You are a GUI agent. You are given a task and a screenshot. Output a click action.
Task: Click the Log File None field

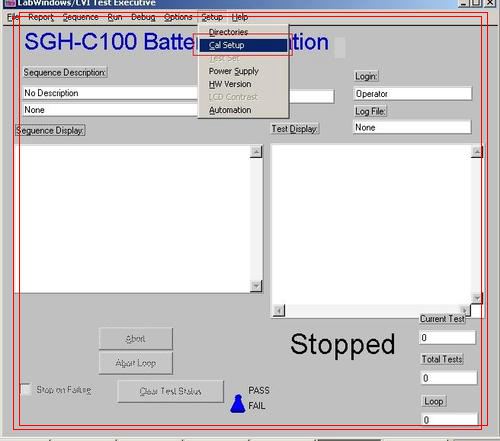pyautogui.click(x=412, y=127)
